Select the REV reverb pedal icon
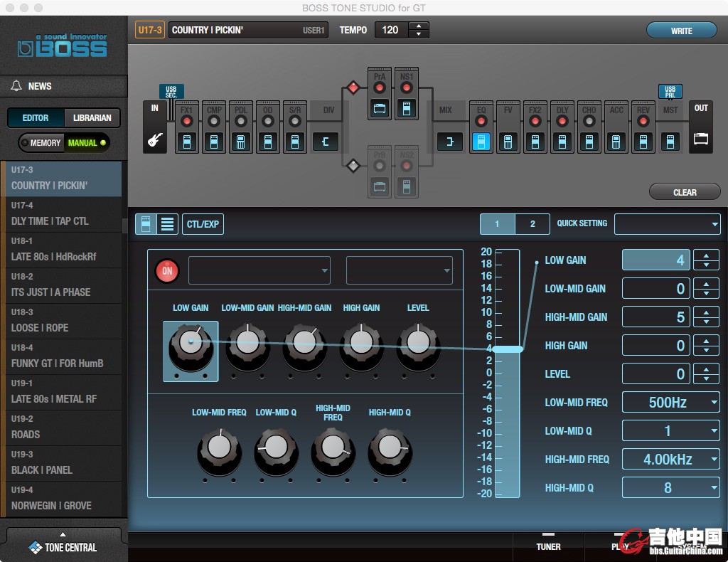This screenshot has width=728, height=562. coord(643,142)
